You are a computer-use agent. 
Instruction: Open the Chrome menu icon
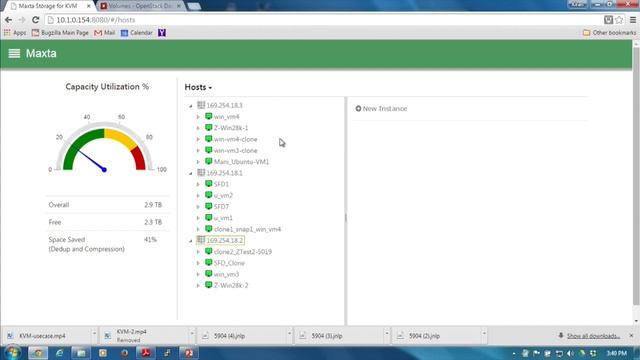coord(633,20)
